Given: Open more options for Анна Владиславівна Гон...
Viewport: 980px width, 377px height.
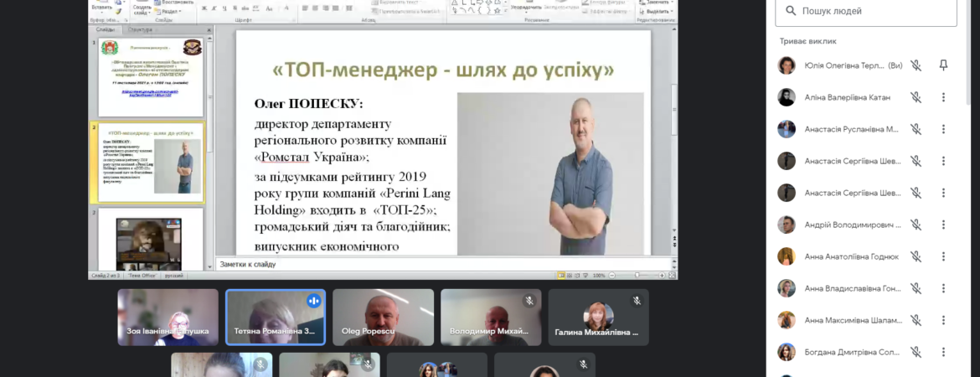Looking at the screenshot, I should point(943,288).
